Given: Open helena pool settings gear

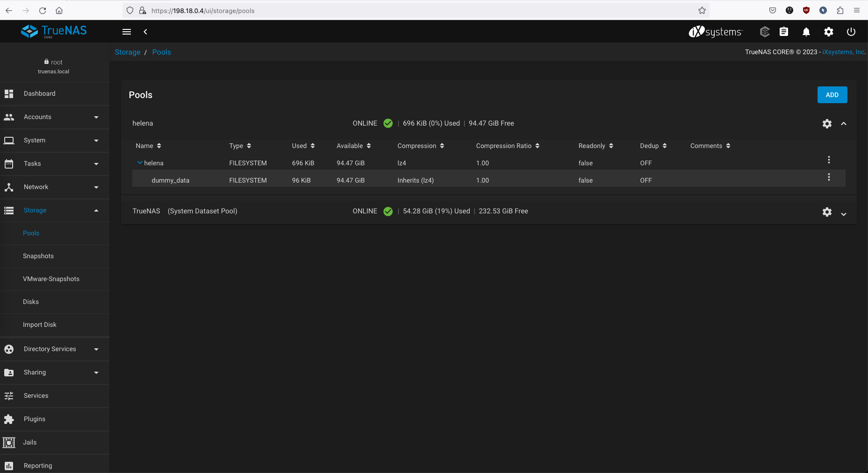Looking at the screenshot, I should [827, 124].
